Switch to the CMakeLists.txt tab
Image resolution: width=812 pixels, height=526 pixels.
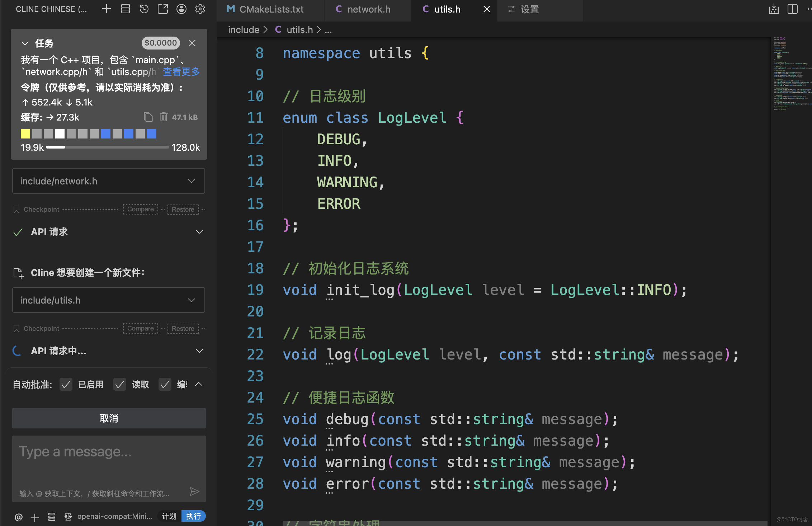click(271, 9)
